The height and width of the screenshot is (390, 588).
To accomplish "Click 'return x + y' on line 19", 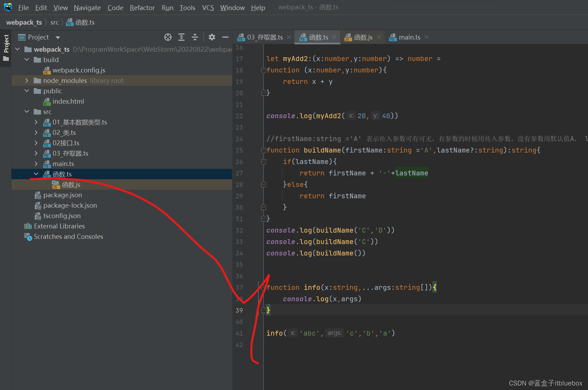I will (308, 82).
